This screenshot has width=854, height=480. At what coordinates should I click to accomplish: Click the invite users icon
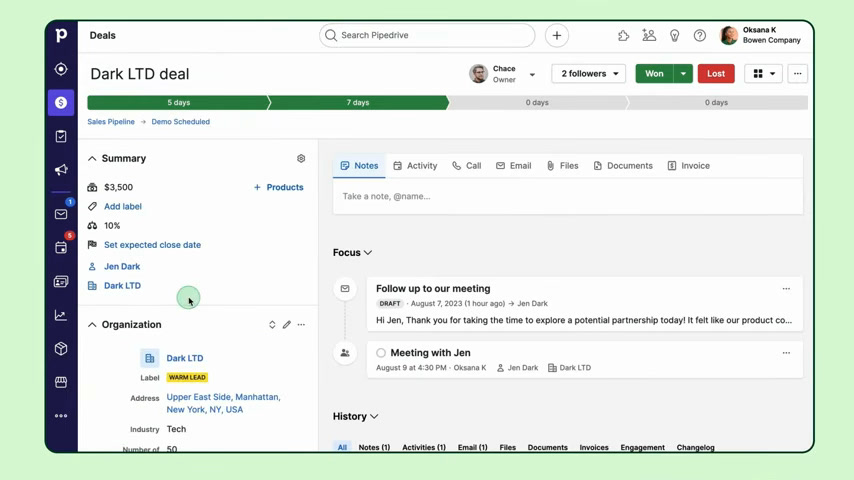pos(649,35)
